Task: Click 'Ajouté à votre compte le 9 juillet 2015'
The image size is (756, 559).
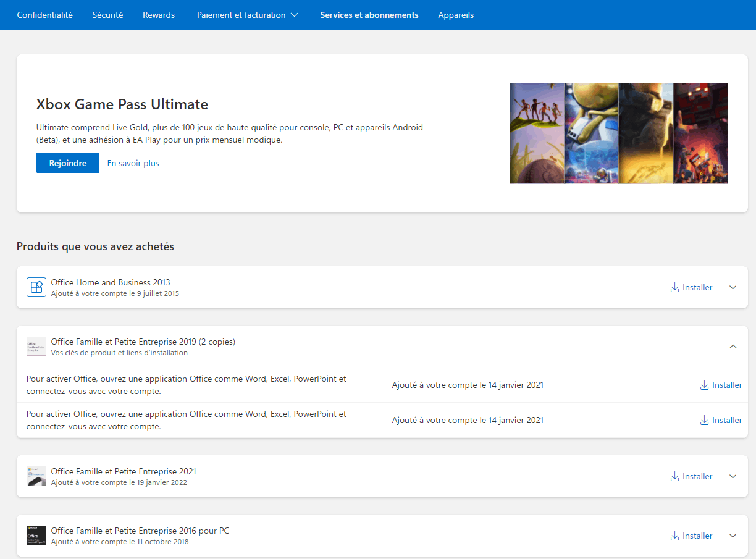Action: (x=115, y=293)
